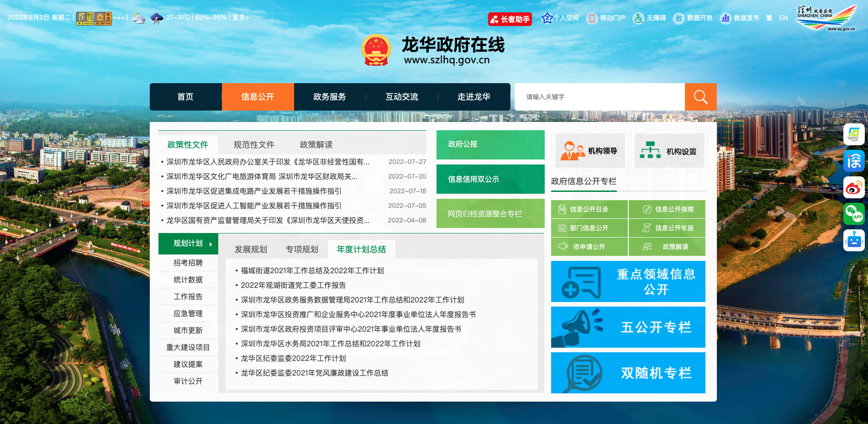The width and height of the screenshot is (868, 424).
Task: Switch language to EN
Action: [784, 18]
